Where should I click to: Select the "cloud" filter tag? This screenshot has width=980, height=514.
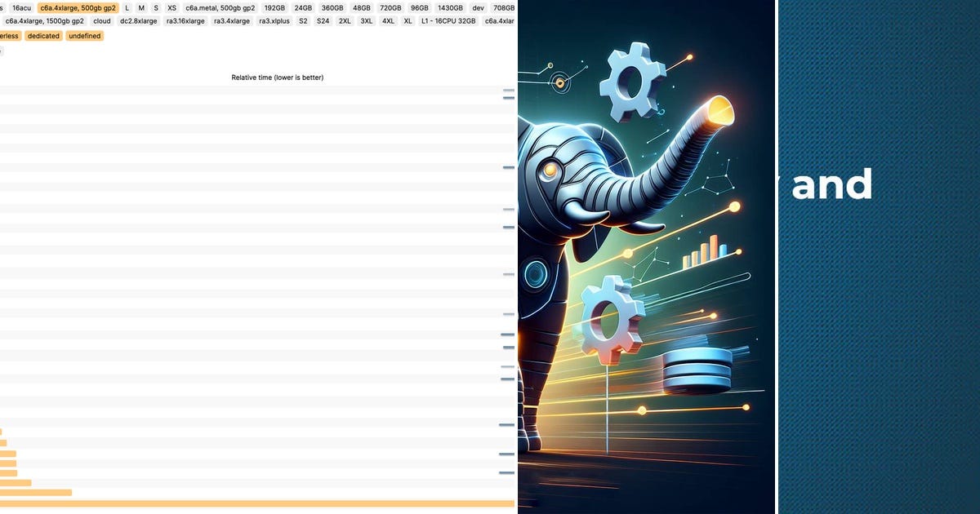(x=101, y=21)
